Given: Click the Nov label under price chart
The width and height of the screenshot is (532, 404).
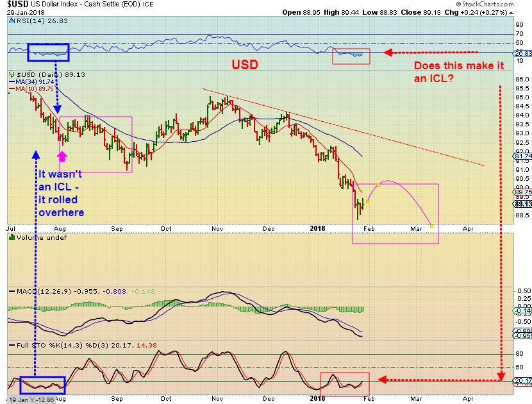Looking at the screenshot, I should click(217, 228).
